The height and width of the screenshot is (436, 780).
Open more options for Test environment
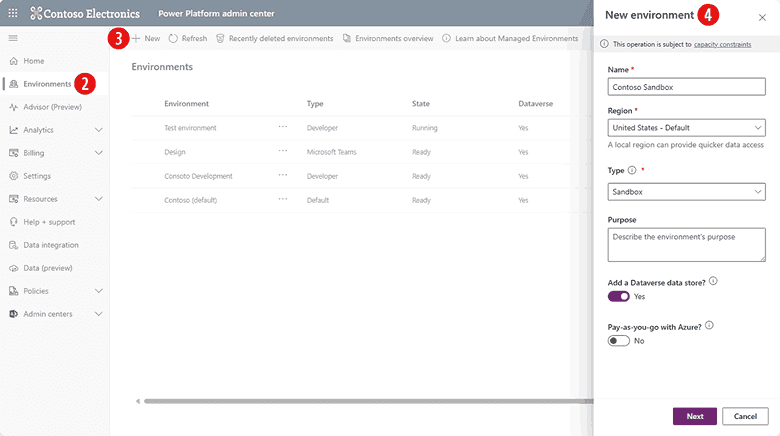(283, 127)
